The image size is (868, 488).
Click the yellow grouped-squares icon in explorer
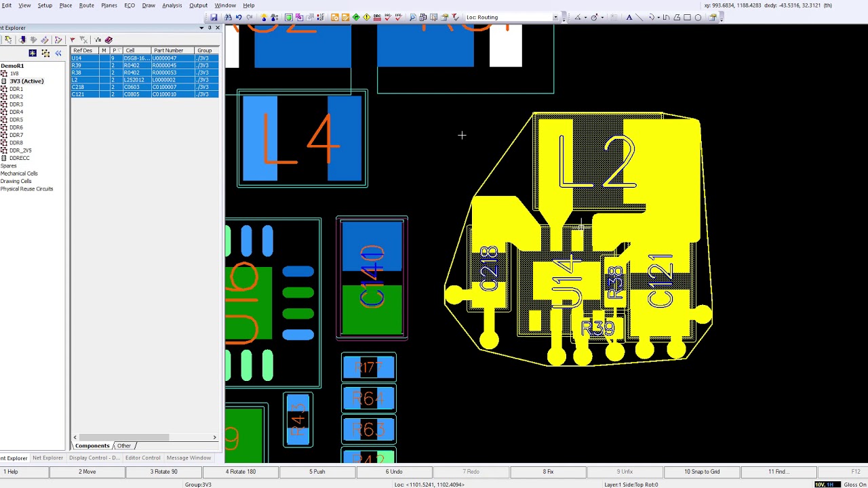45,54
